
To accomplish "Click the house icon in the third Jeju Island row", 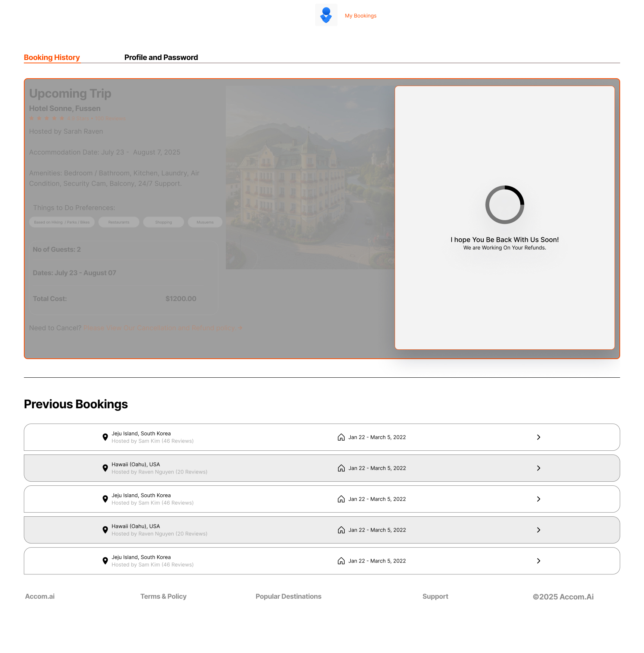I will (341, 561).
